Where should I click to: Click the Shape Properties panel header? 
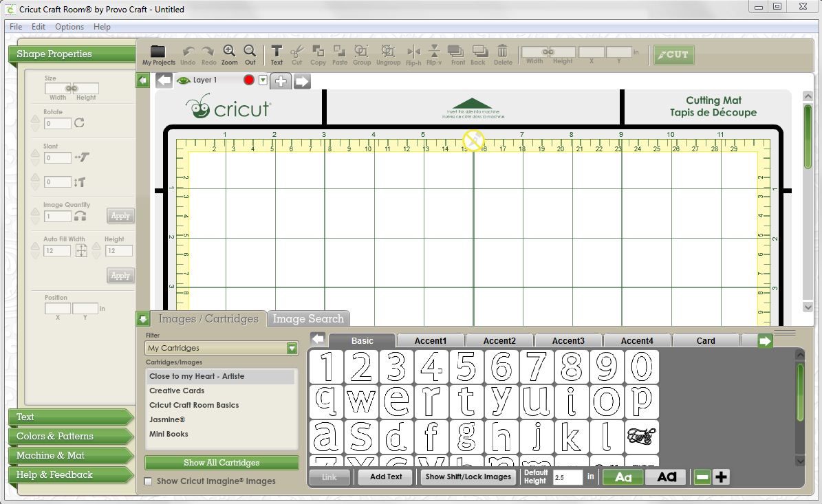(x=72, y=54)
